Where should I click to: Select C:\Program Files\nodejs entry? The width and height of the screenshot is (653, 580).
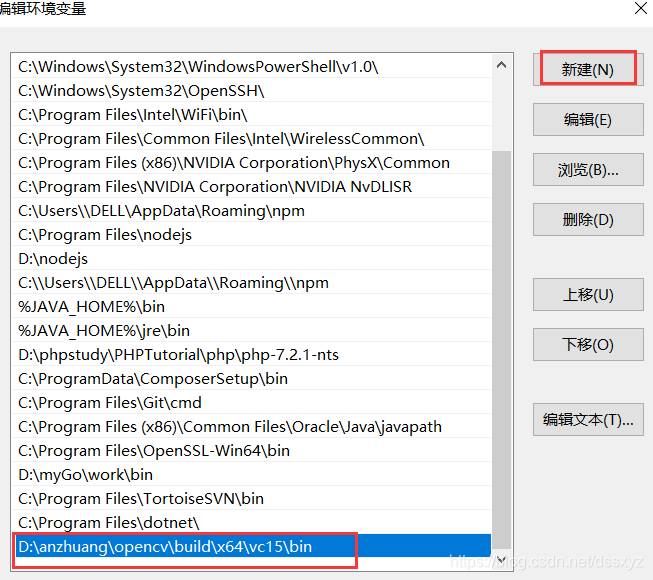(x=252, y=235)
